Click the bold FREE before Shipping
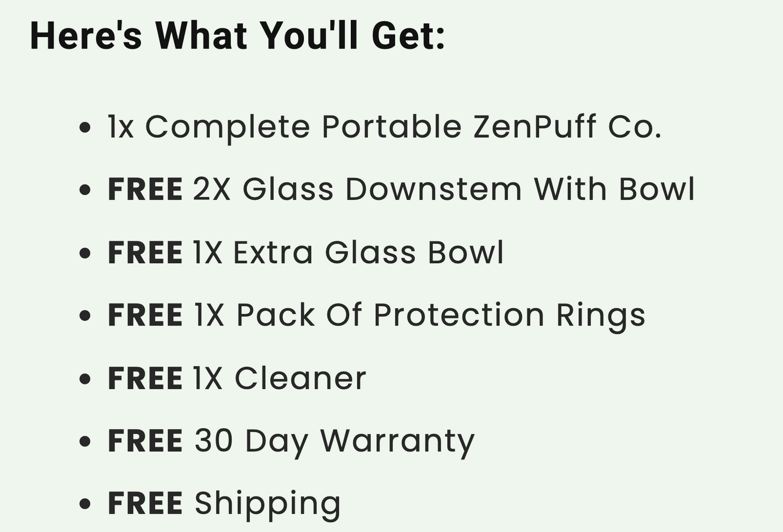 [145, 503]
